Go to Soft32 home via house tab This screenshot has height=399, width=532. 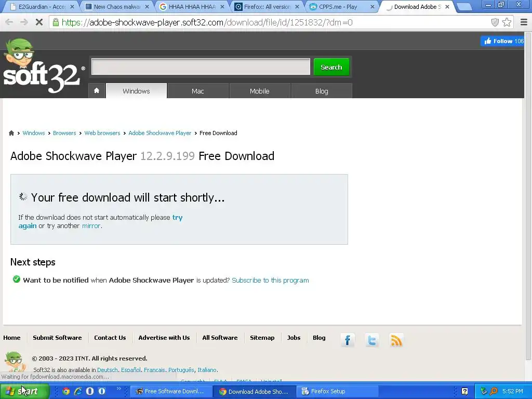pyautogui.click(x=97, y=90)
